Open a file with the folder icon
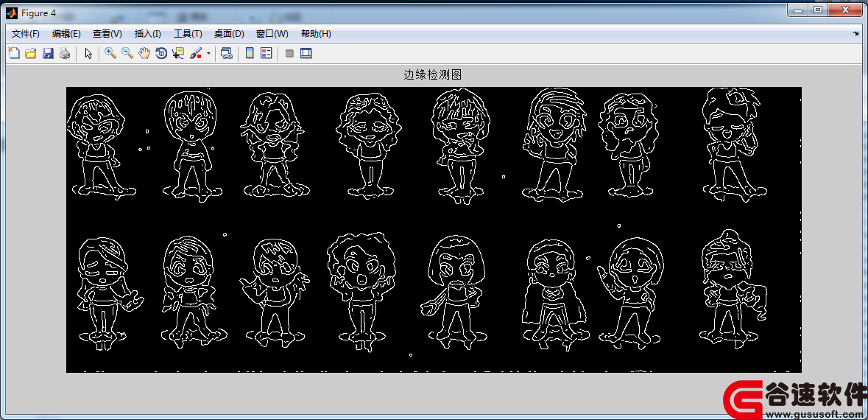 pos(31,53)
